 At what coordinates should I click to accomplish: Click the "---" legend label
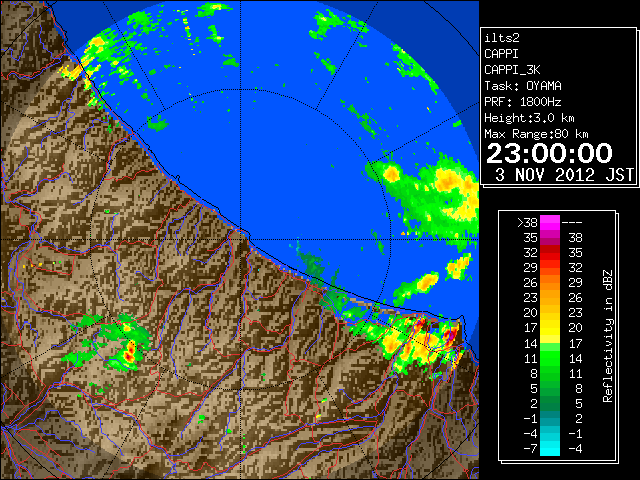coord(572,222)
